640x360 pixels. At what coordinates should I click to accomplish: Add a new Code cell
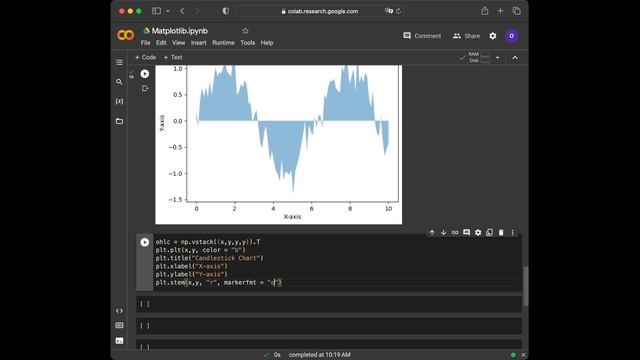click(x=145, y=58)
